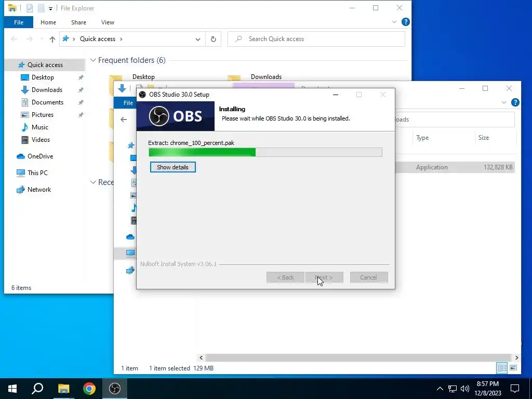The image size is (532, 399).
Task: Open volume control tray icon
Action: click(465, 389)
